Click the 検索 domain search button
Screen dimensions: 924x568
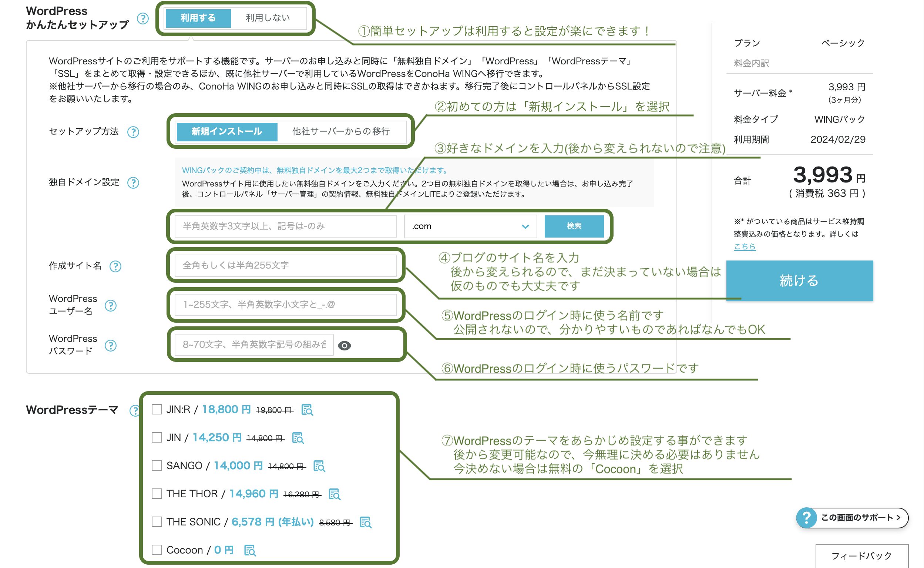click(574, 226)
